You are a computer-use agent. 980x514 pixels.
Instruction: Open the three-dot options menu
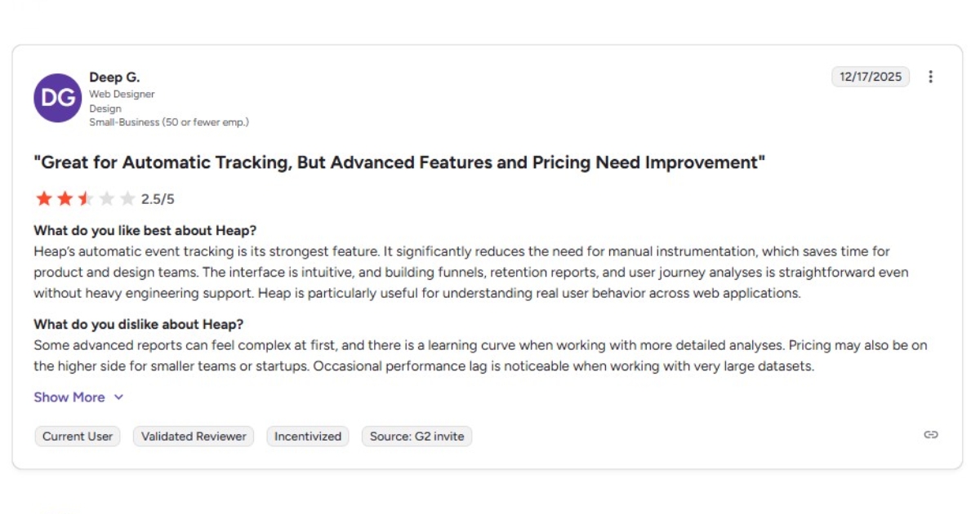[930, 76]
